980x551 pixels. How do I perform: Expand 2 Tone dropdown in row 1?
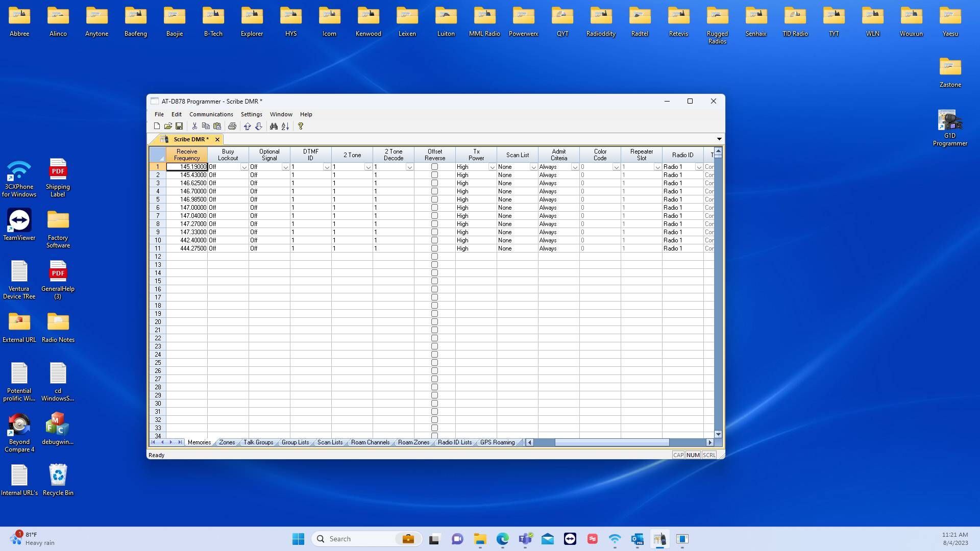(x=368, y=167)
